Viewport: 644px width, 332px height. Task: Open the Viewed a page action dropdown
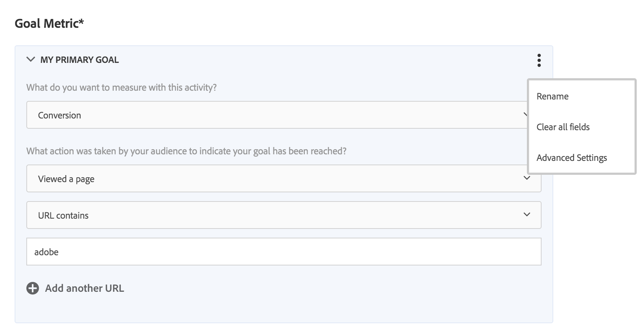pyautogui.click(x=256, y=178)
